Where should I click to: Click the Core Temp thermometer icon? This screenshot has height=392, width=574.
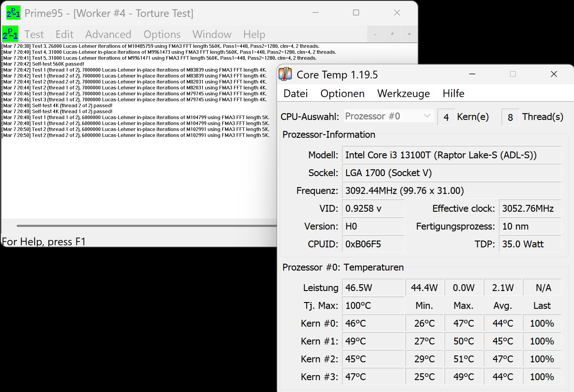point(285,74)
